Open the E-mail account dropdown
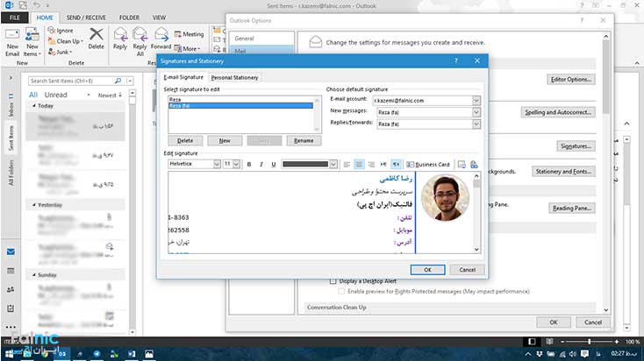 [x=476, y=101]
